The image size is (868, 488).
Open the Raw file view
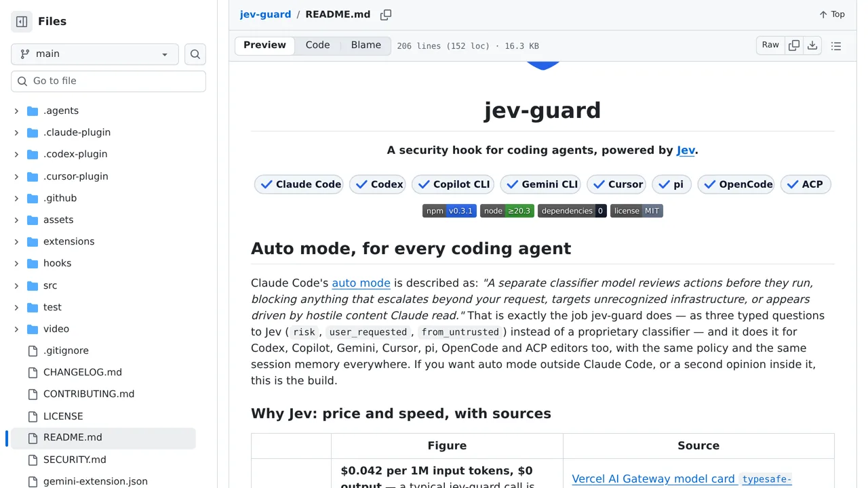click(770, 45)
